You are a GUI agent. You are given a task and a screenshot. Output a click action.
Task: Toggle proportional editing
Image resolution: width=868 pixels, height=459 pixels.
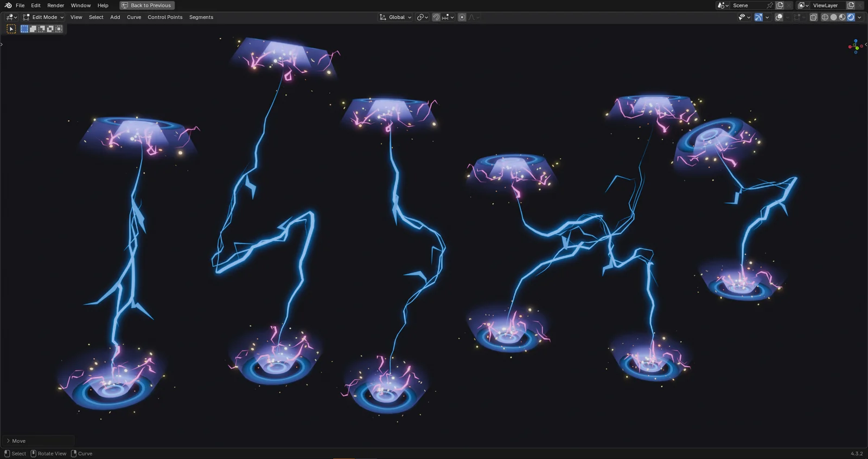pyautogui.click(x=462, y=17)
